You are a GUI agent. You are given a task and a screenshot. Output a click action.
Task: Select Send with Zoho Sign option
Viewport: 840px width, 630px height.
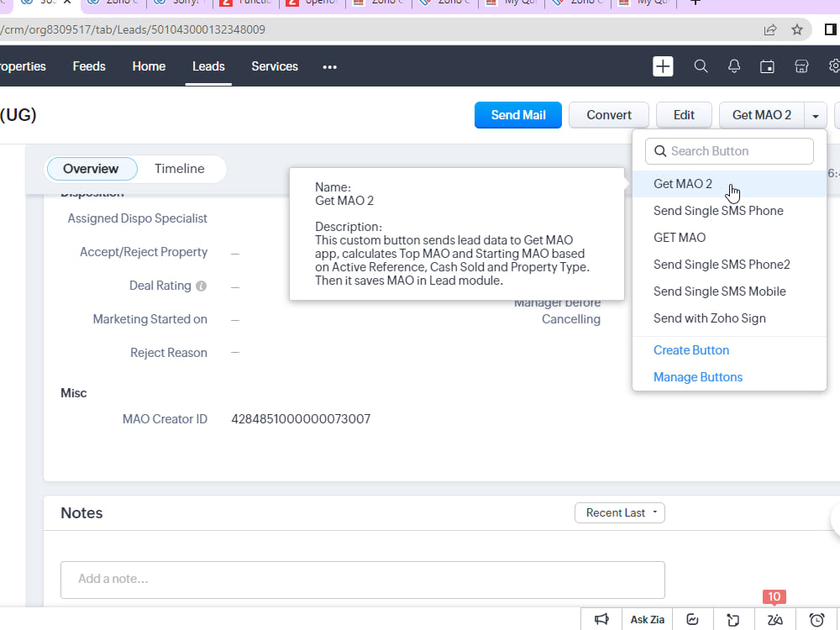pyautogui.click(x=729, y=318)
